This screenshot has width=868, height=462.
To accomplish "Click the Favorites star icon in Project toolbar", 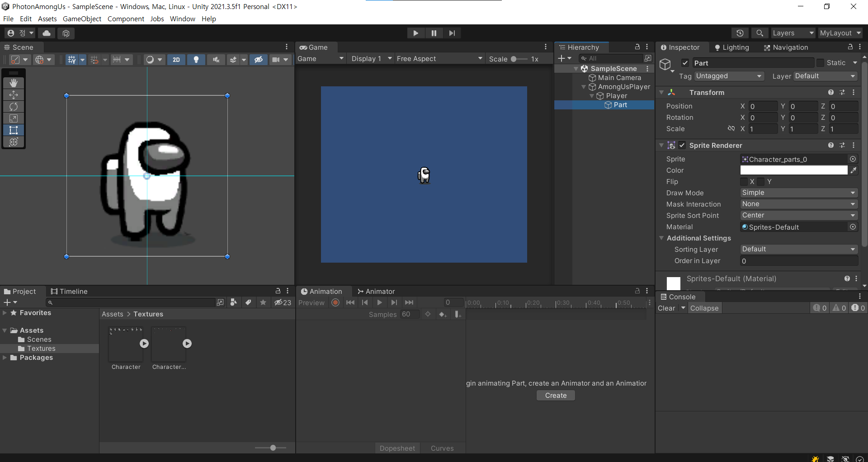I will coord(263,302).
